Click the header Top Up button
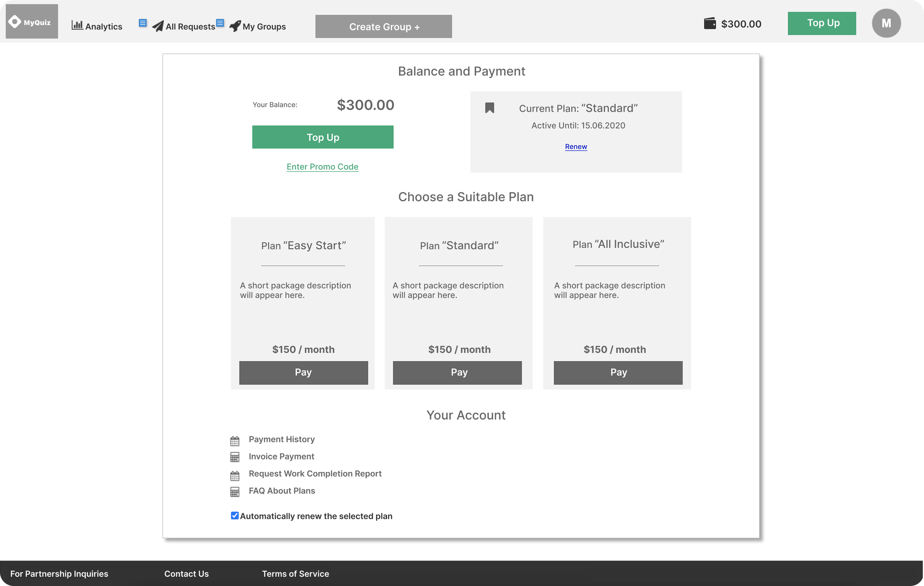Image resolution: width=924 pixels, height=586 pixels. coord(822,23)
